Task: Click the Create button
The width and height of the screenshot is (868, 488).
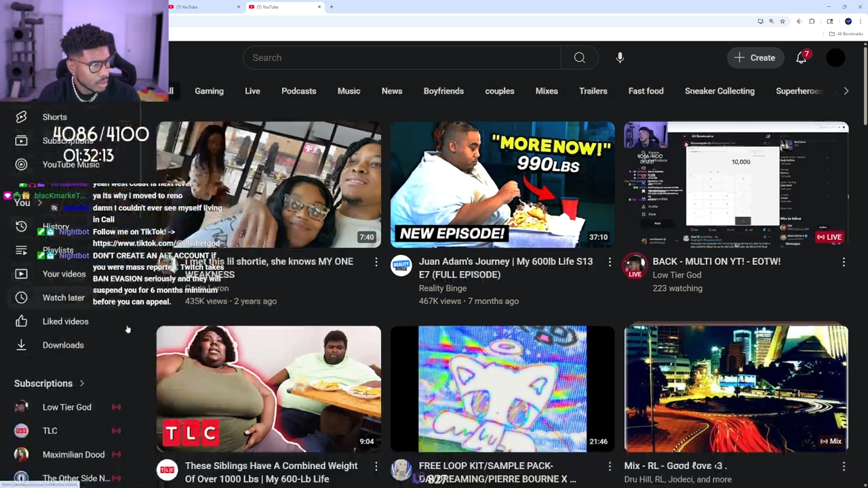Action: [x=755, y=58]
